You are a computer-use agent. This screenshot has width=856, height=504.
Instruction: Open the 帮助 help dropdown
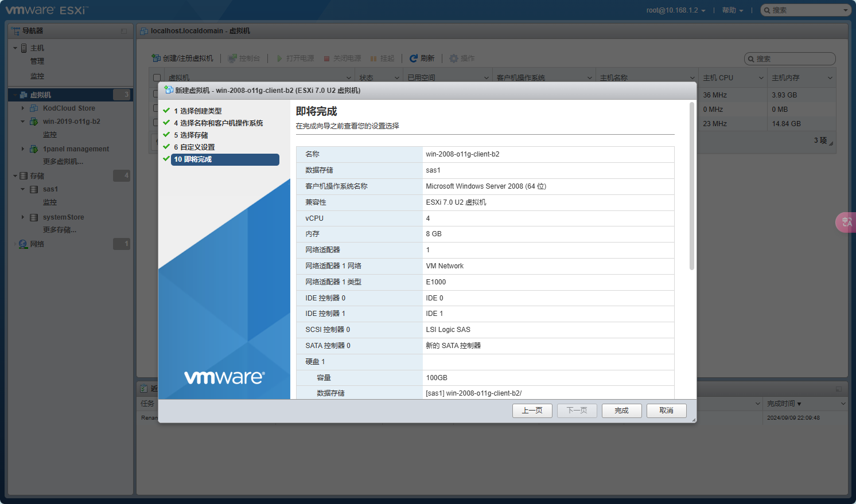[x=732, y=10]
